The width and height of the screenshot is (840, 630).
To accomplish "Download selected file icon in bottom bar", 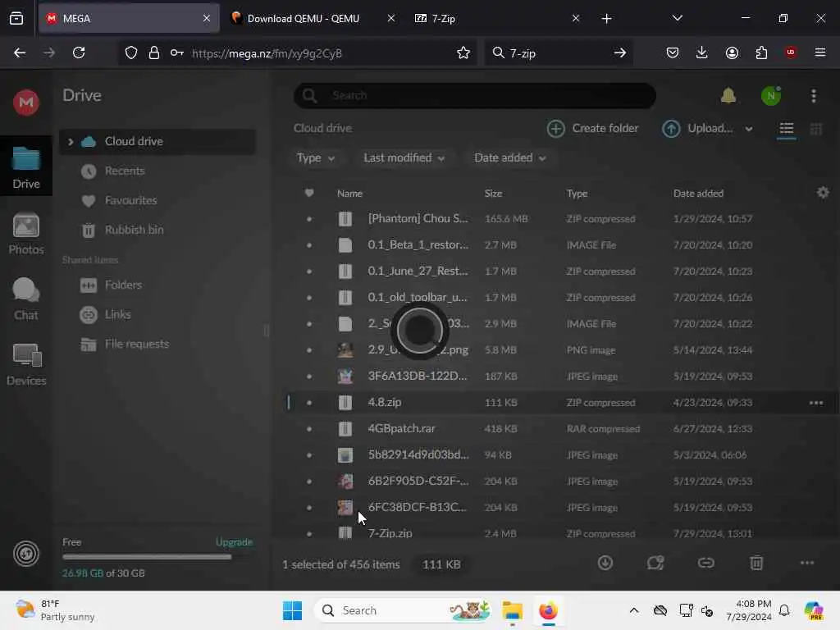I will (x=605, y=563).
